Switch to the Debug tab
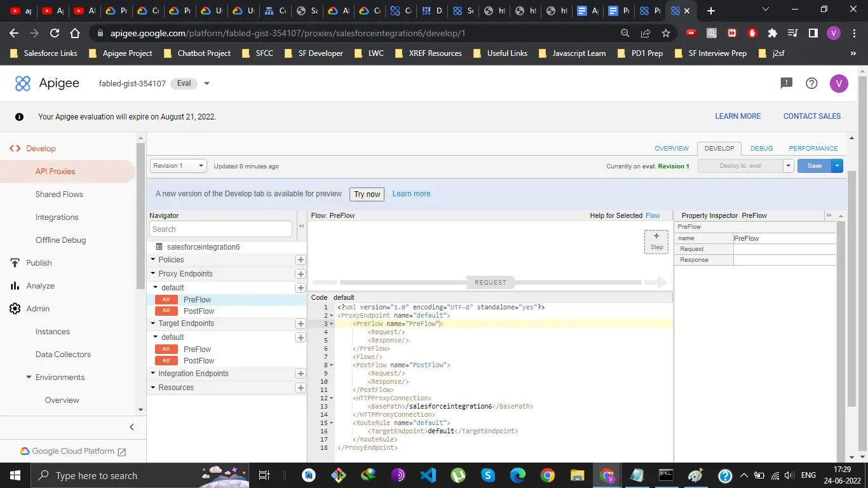868x488 pixels. coord(761,149)
